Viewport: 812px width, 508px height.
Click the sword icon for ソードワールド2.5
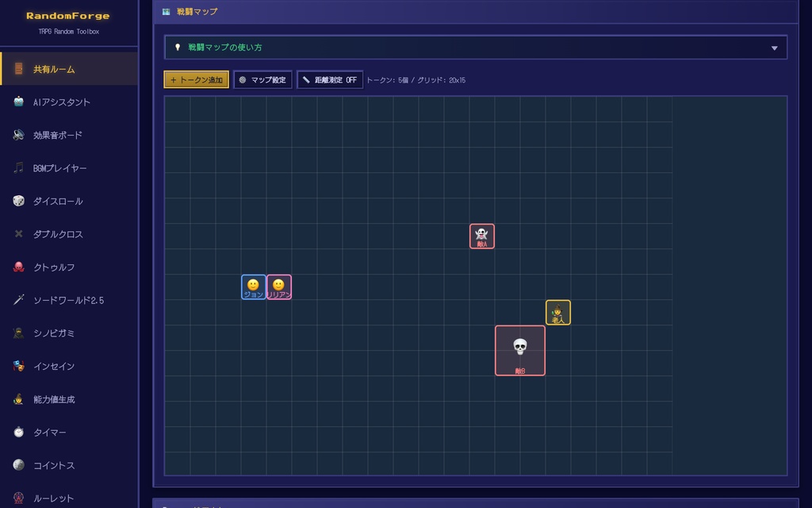[x=19, y=299]
